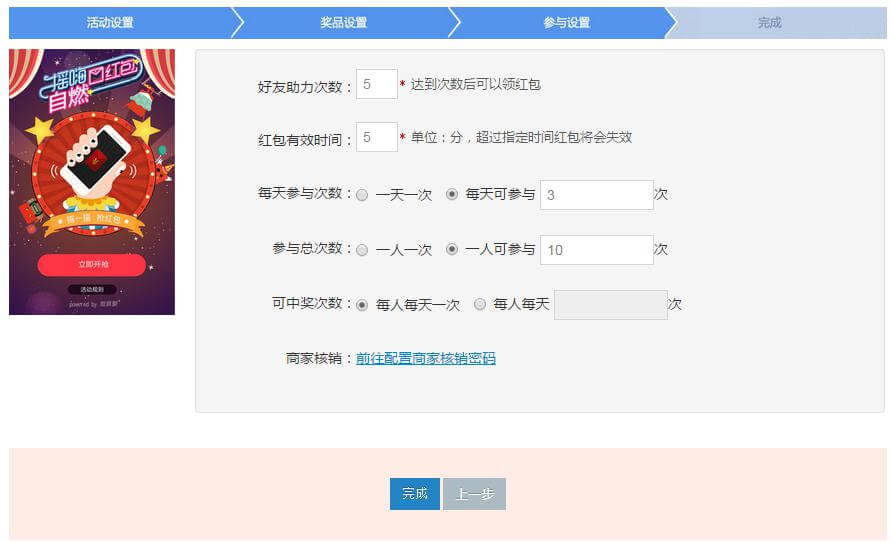Click the 上一步 button

[474, 494]
